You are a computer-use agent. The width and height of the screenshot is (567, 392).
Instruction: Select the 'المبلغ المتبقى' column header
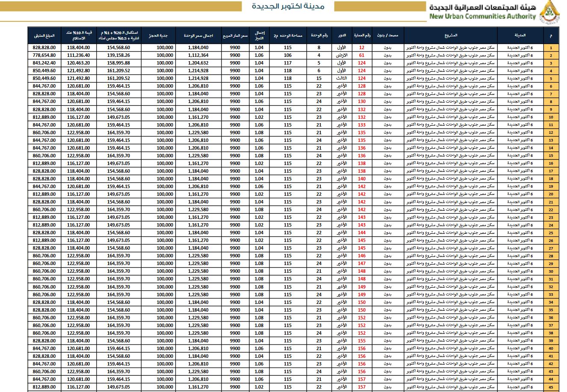click(45, 35)
